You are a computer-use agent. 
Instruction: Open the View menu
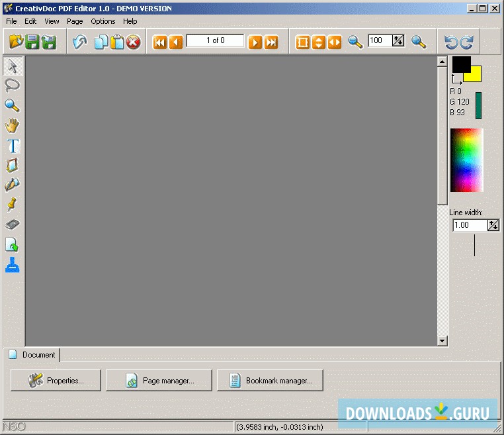[x=52, y=21]
